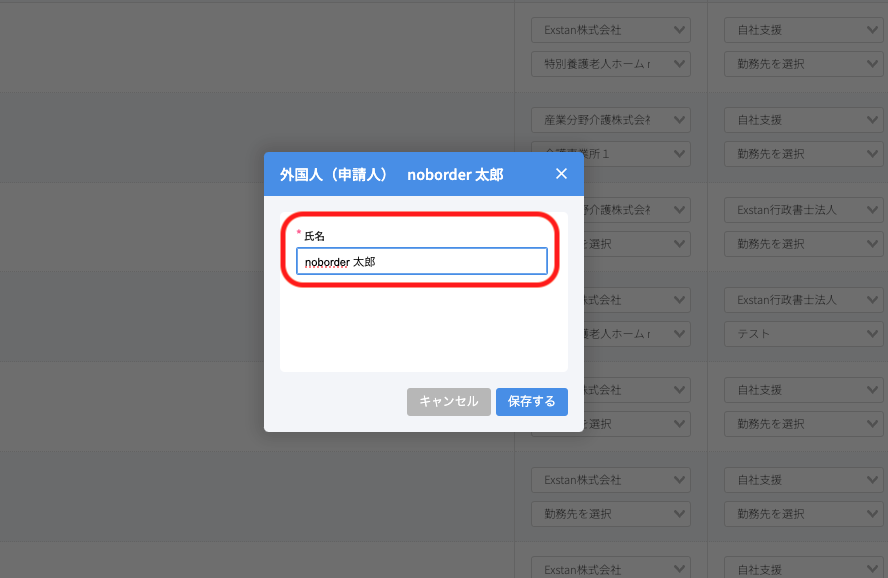
Task: Open 勤務先を選択 dropdown beside topmost 特別養護老人ホーム
Action: click(x=803, y=64)
